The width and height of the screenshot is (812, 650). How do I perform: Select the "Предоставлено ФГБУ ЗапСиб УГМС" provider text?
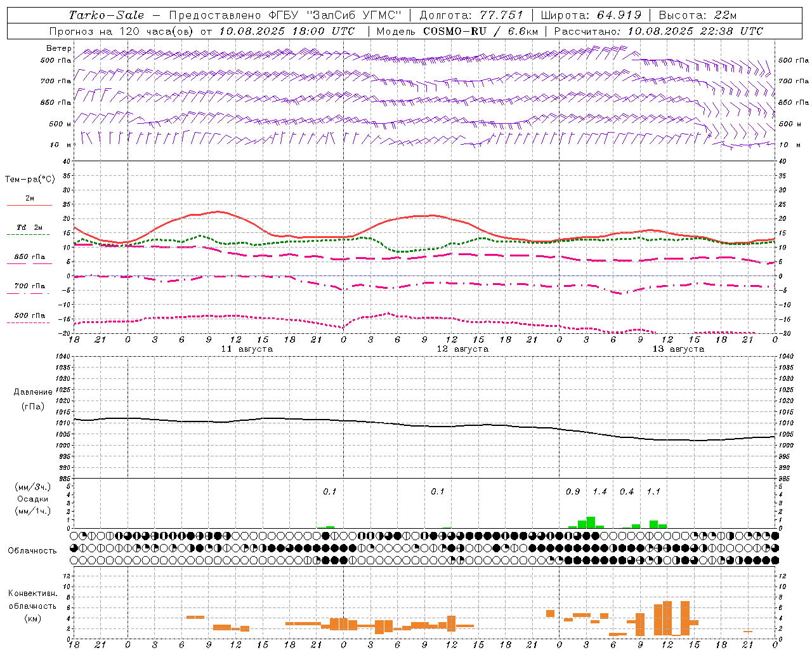[x=285, y=15]
